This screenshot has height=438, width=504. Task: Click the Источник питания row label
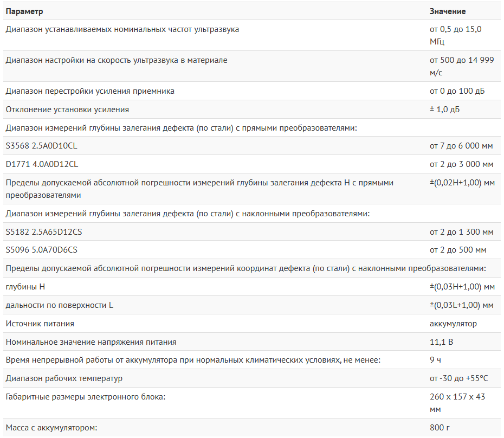point(40,324)
